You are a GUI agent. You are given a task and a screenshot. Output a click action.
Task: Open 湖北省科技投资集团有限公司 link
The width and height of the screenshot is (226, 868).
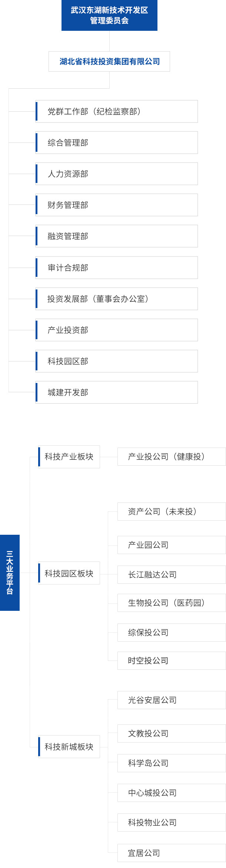tap(109, 61)
